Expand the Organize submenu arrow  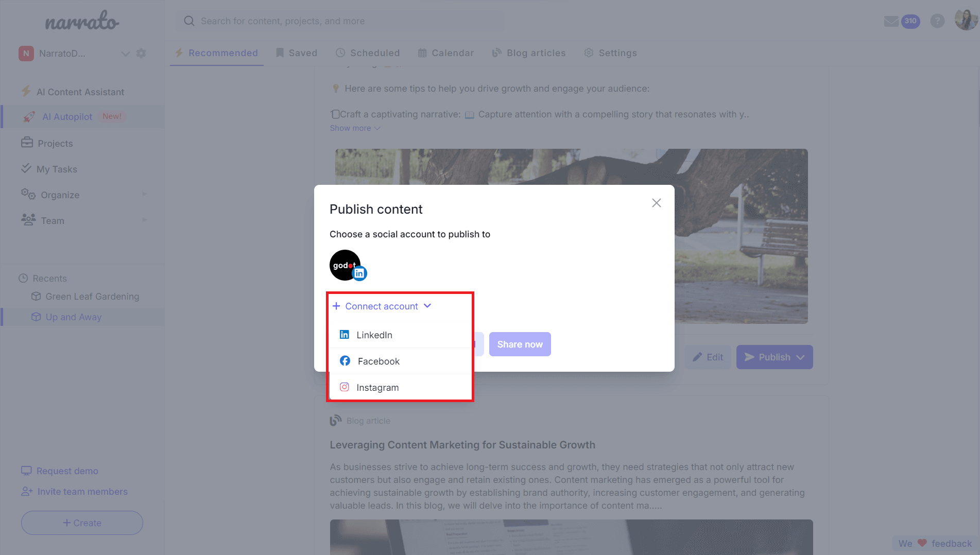coord(145,195)
